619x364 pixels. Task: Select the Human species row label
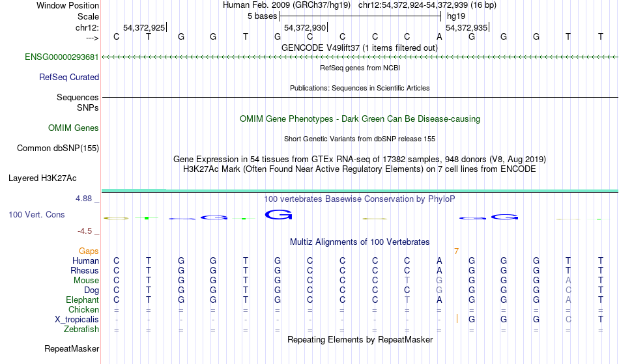(x=85, y=261)
